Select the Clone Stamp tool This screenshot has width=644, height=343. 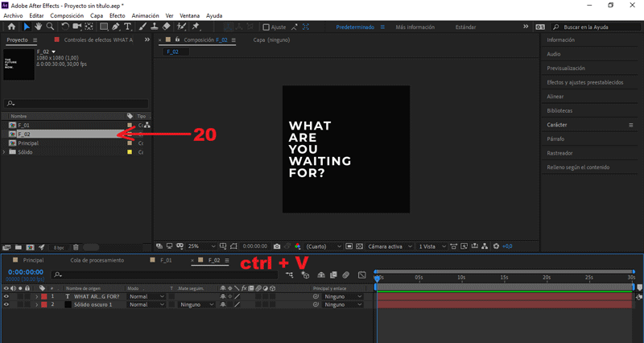click(155, 27)
